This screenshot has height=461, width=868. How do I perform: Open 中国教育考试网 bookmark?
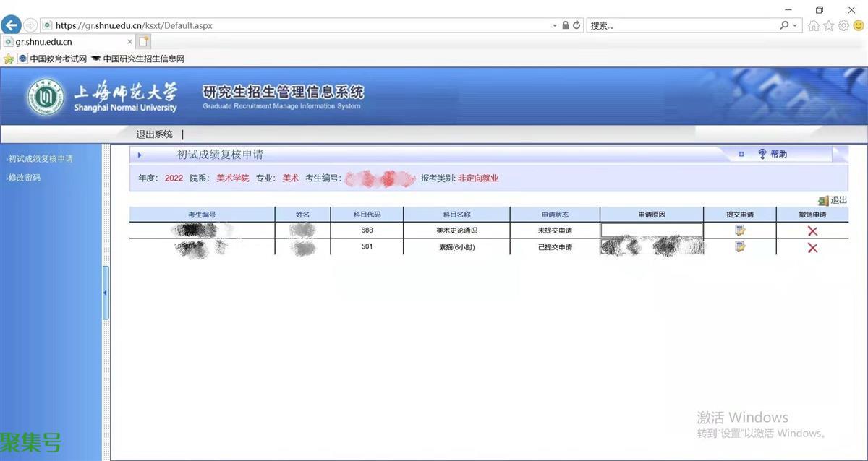53,59
